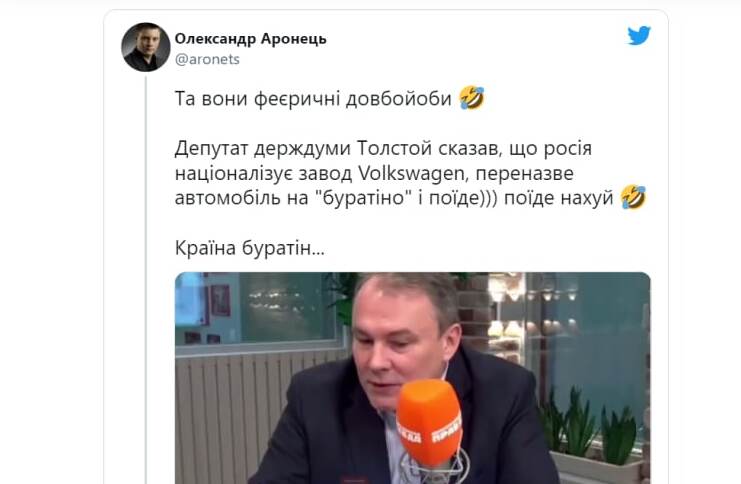Click the laughing emoji after 'довбойоби'
741x484 pixels.
472,98
